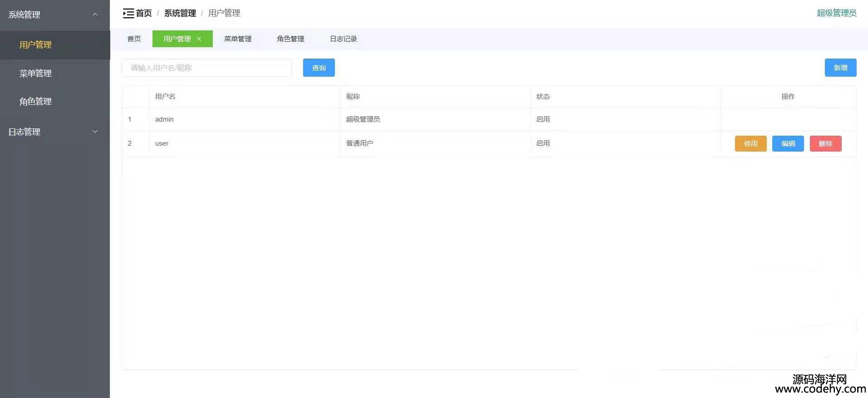Switch to the 角色管理 tab
This screenshot has height=398, width=868.
point(290,39)
